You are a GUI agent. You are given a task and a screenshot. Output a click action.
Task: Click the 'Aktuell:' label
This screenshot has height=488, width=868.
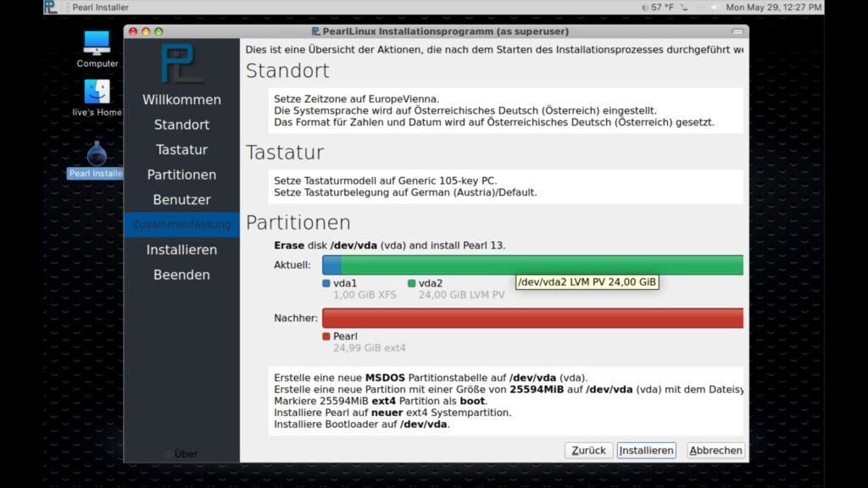point(292,265)
